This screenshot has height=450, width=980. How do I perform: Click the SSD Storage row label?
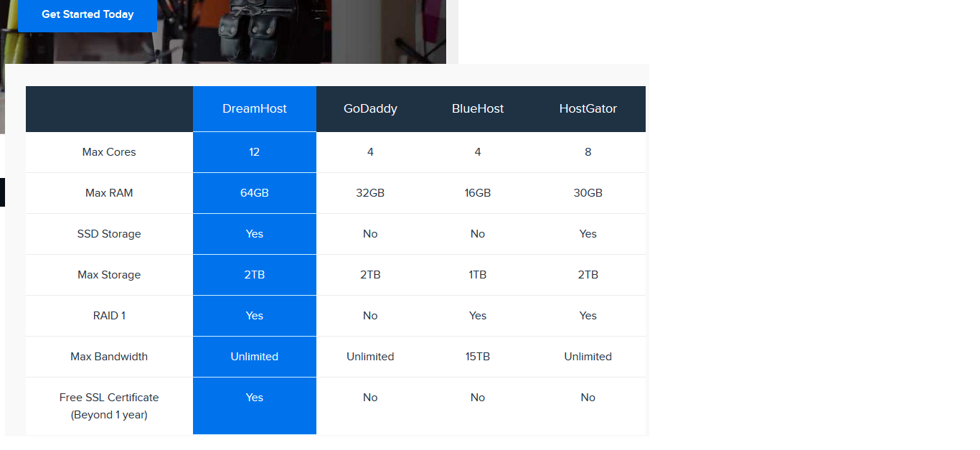tap(109, 234)
